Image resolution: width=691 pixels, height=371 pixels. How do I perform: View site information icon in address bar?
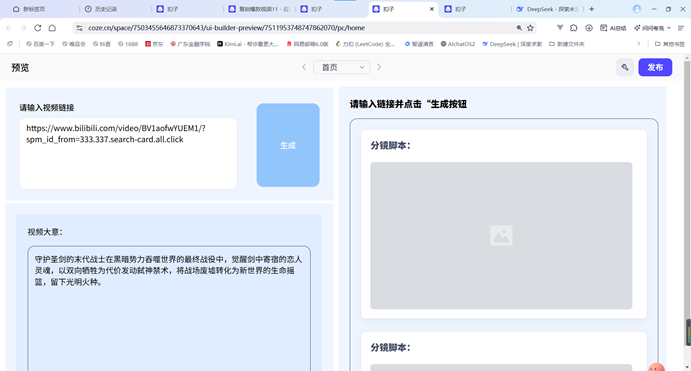pos(79,28)
